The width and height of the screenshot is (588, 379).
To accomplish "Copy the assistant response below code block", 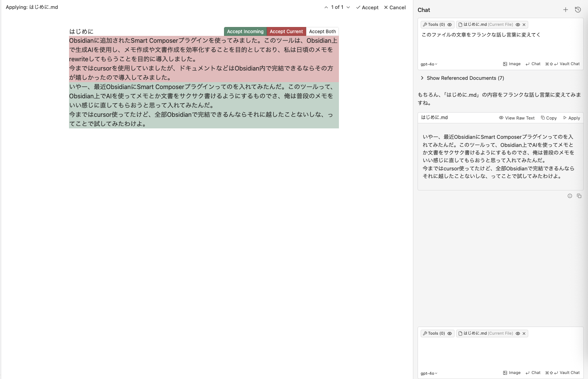I will click(x=579, y=196).
